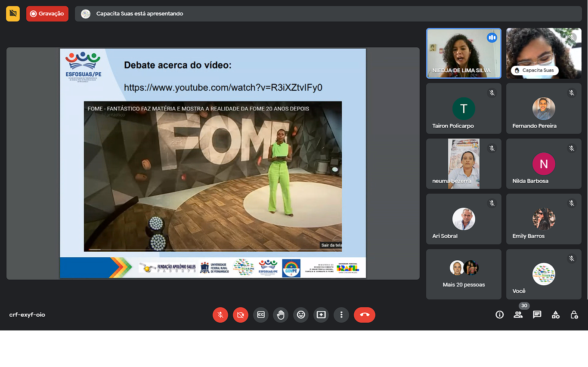Unmute your microphone
The image size is (588, 367).
pos(220,315)
